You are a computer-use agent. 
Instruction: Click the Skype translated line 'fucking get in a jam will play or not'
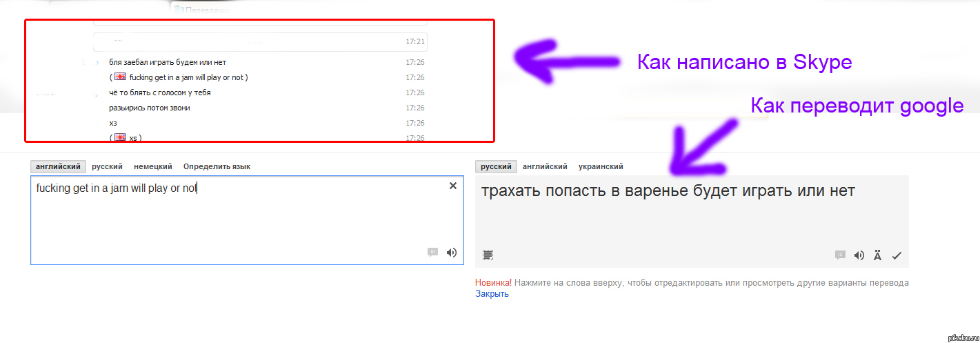point(188,77)
